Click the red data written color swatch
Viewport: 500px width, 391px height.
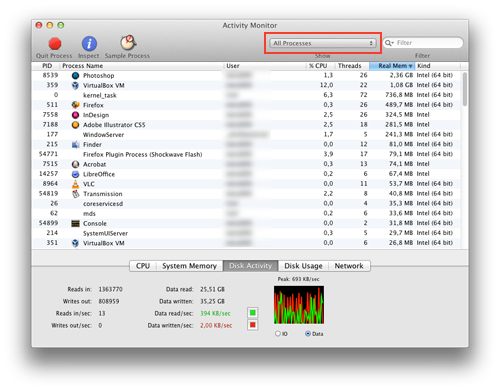(x=253, y=325)
